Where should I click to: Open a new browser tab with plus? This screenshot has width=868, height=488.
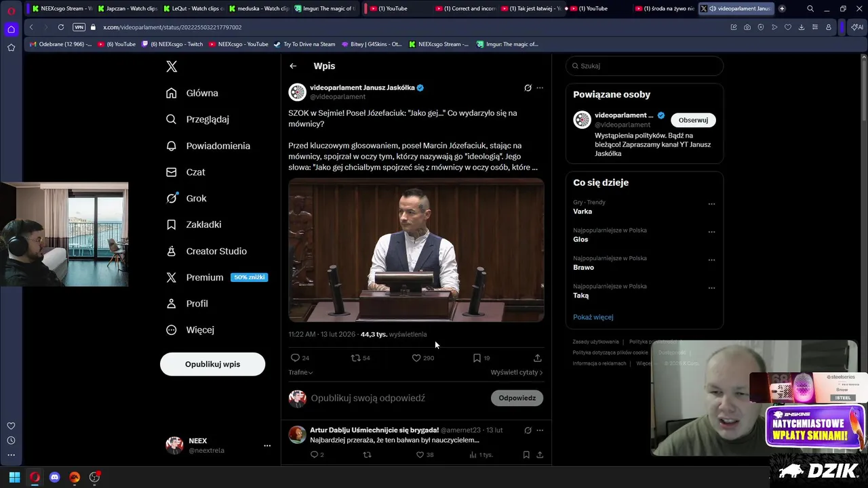point(782,9)
